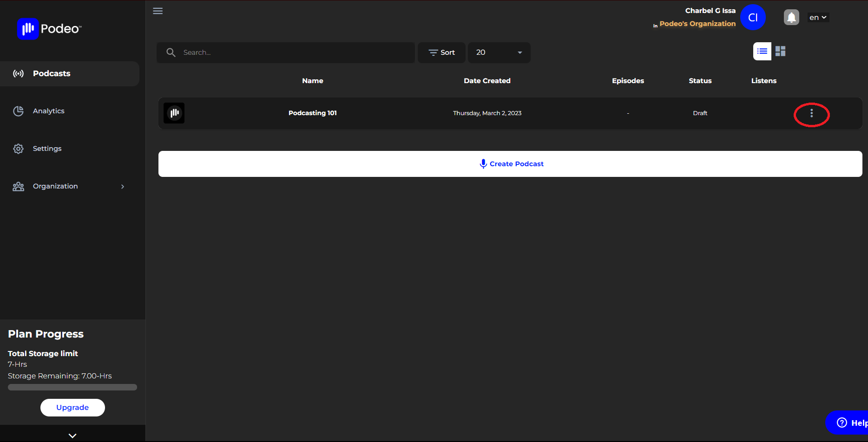Click the Total Storage limit label
The image size is (868, 442).
[43, 353]
